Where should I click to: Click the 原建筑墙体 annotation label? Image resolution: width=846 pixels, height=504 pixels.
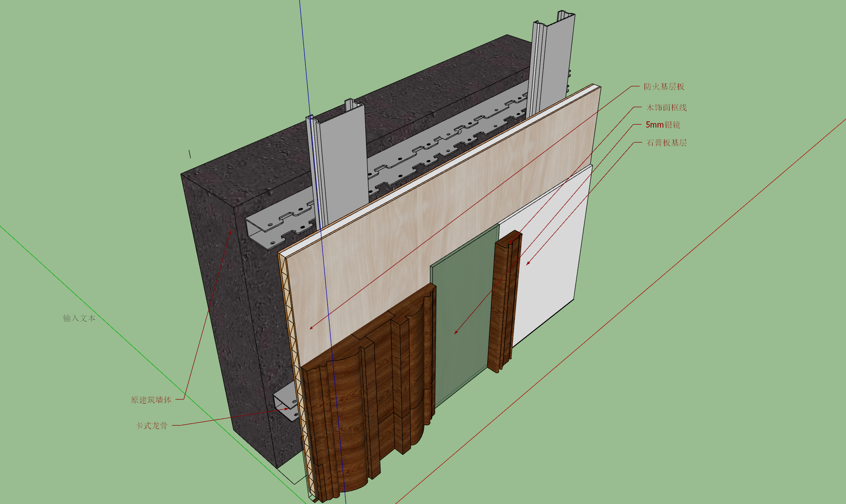tap(151, 400)
